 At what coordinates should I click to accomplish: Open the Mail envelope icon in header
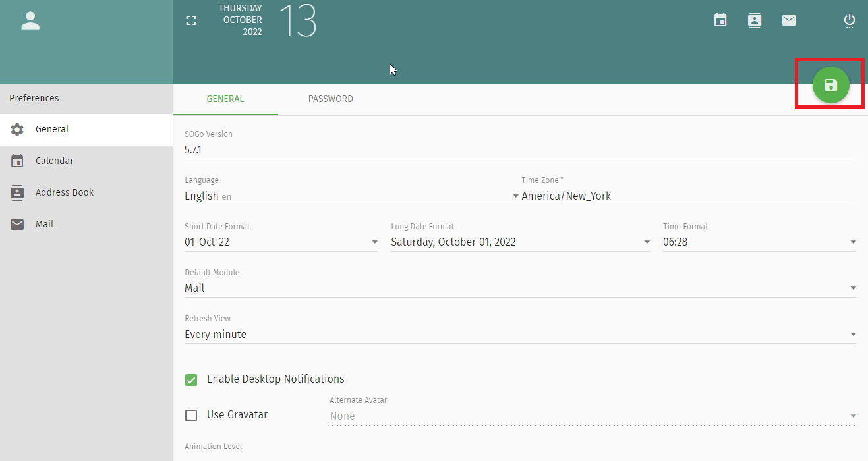789,20
